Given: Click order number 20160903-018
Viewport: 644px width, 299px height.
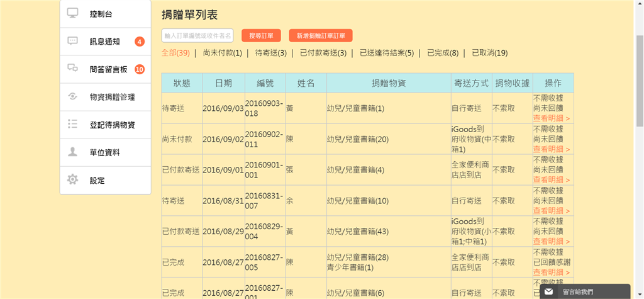Looking at the screenshot, I should tap(264, 108).
